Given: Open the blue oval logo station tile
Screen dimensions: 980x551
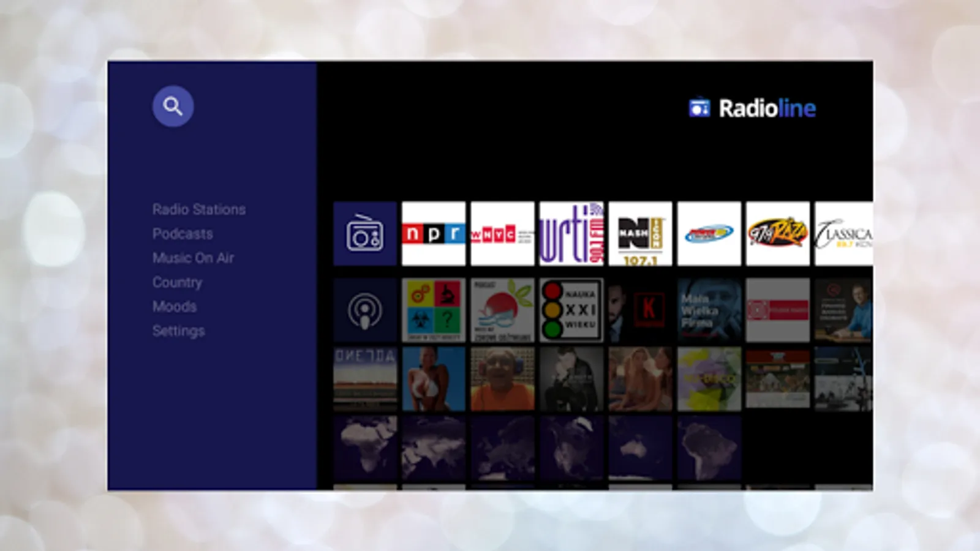Looking at the screenshot, I should [x=709, y=234].
